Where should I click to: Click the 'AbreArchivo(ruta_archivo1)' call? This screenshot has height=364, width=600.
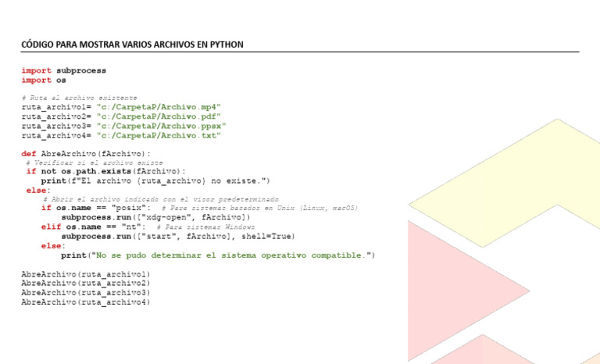pos(86,274)
